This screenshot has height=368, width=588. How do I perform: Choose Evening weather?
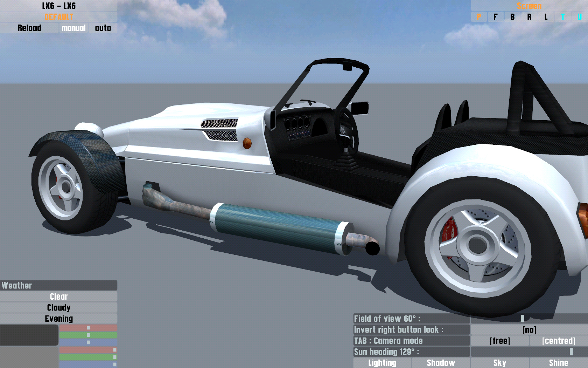[x=59, y=319]
